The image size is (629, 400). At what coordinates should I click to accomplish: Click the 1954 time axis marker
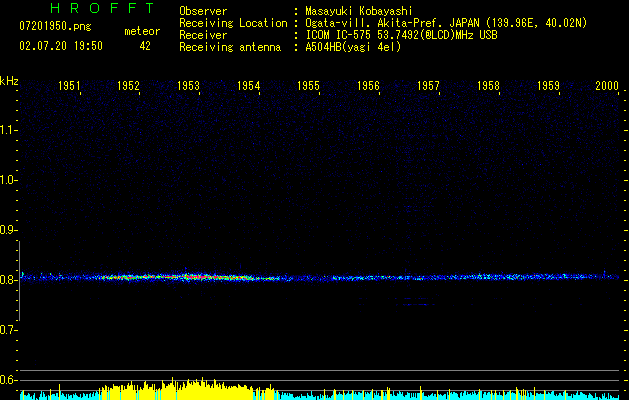(x=248, y=85)
